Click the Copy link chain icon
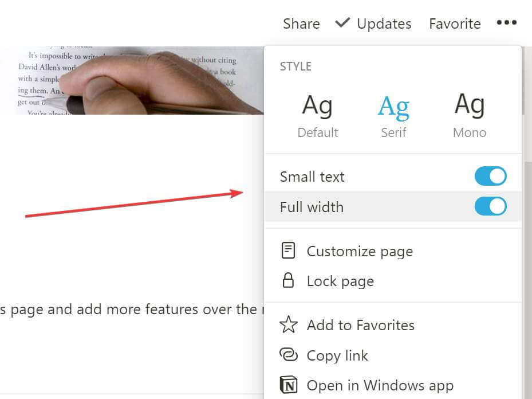The image size is (532, 399). [x=289, y=355]
